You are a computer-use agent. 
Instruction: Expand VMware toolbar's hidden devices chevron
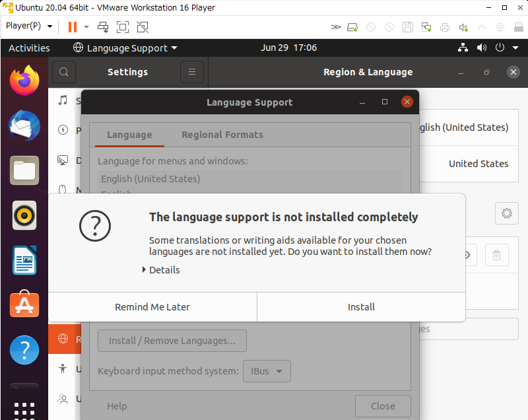click(x=336, y=27)
